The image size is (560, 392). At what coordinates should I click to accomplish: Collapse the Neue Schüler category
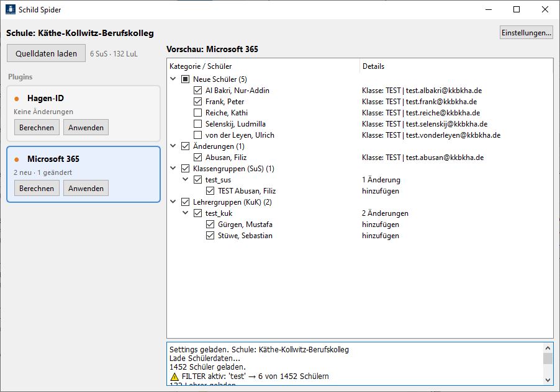pos(173,79)
